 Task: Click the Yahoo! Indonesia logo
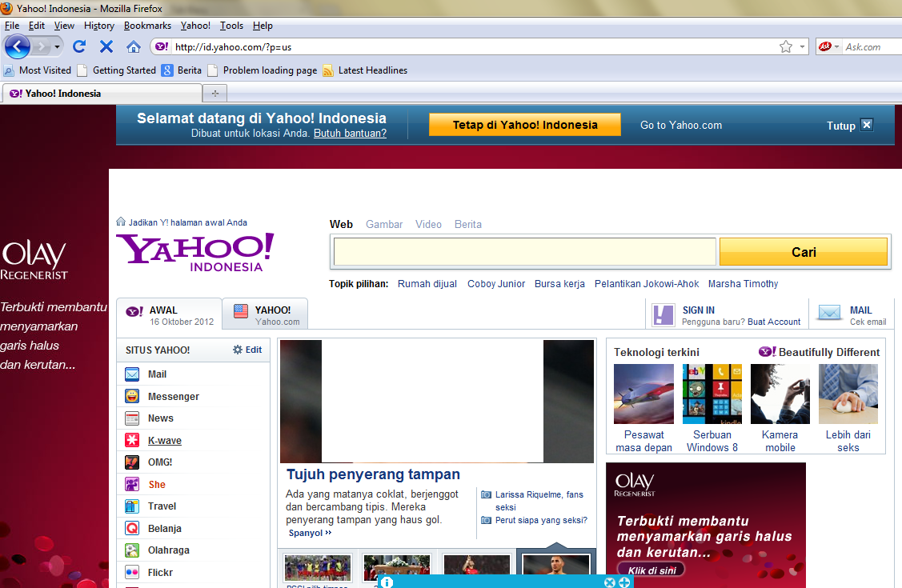click(x=195, y=252)
